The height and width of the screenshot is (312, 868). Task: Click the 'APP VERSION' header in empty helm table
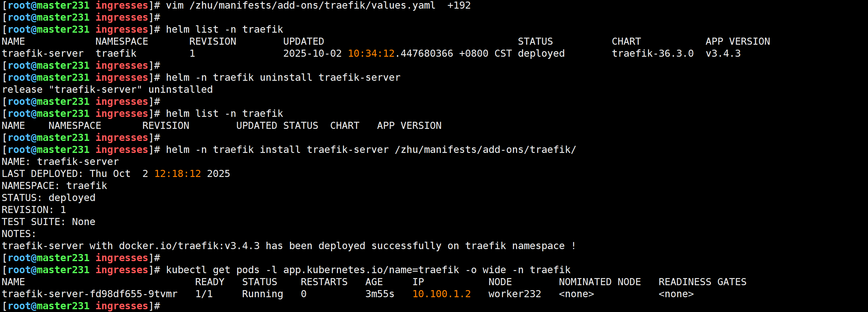pos(409,125)
